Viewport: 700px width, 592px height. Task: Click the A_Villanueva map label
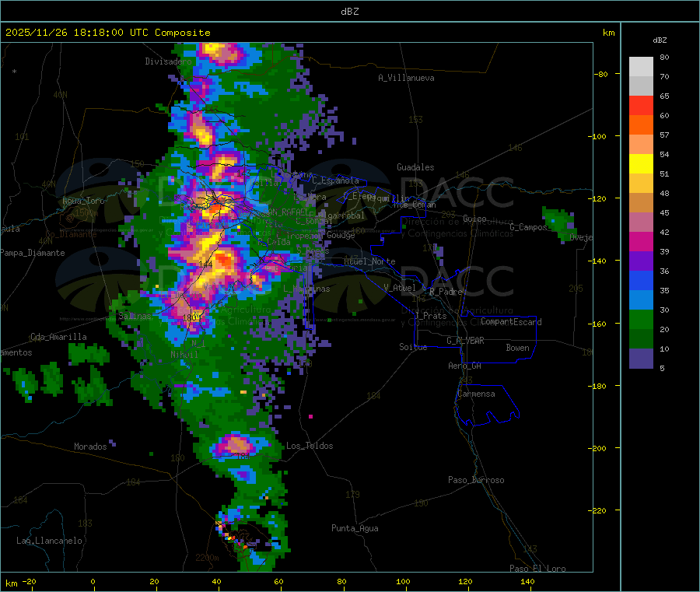coord(406,78)
